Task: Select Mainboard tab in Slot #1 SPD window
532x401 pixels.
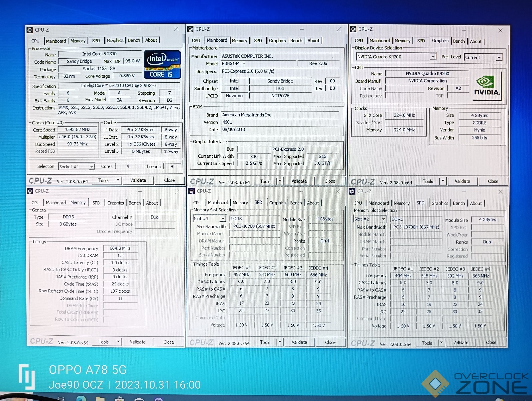Action: coord(218,203)
